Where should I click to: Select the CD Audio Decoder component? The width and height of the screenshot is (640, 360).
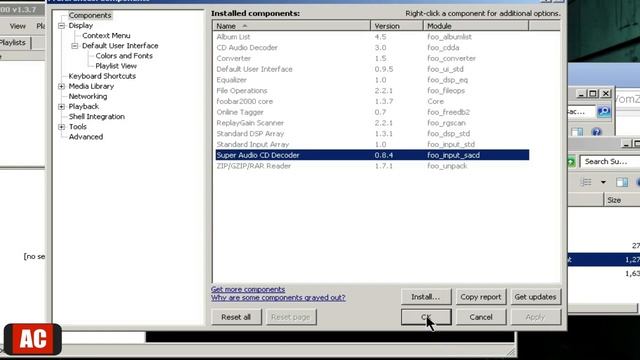372,47
